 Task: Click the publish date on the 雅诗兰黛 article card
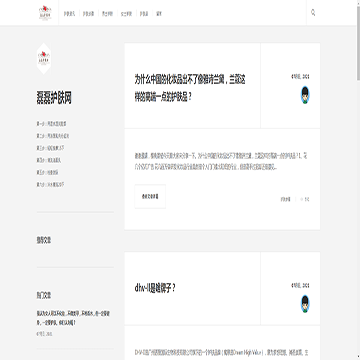[300, 77]
